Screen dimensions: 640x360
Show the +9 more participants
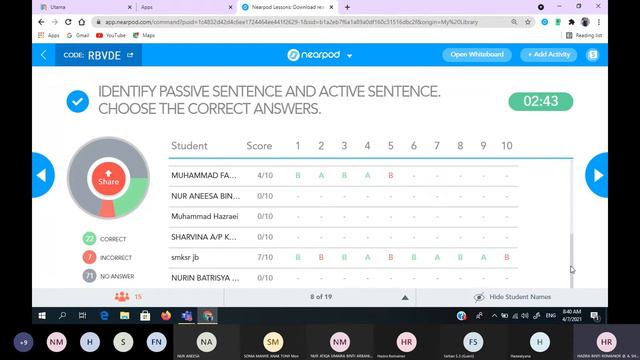(x=23, y=342)
